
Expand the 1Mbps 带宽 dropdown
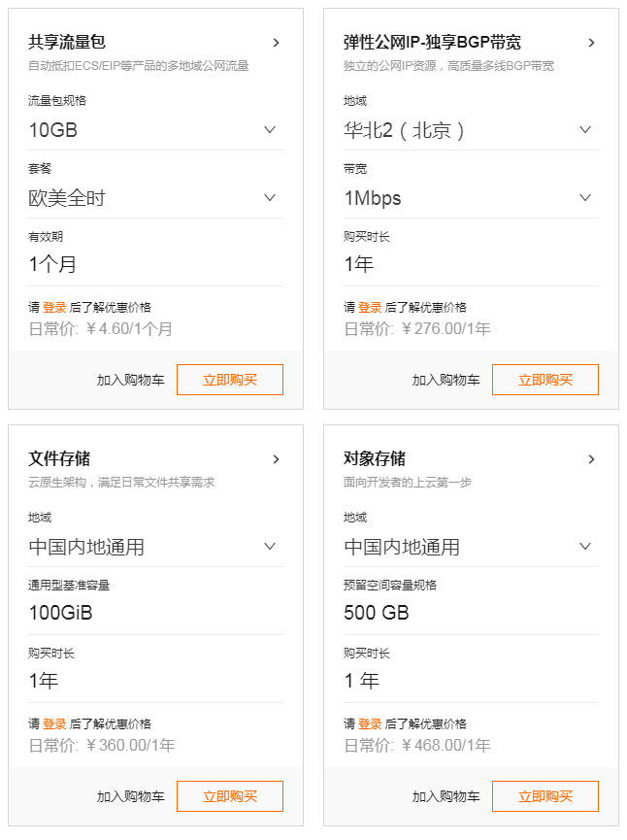pyautogui.click(x=471, y=198)
